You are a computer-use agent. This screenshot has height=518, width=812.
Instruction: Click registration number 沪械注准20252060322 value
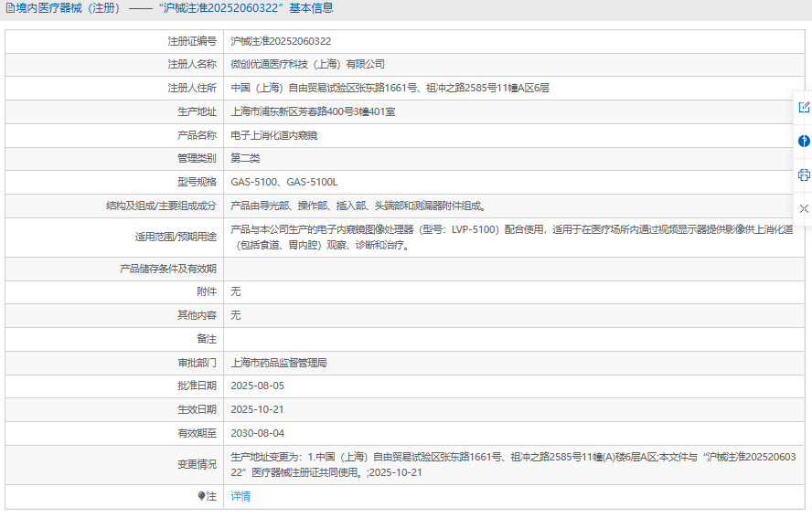[x=281, y=41]
